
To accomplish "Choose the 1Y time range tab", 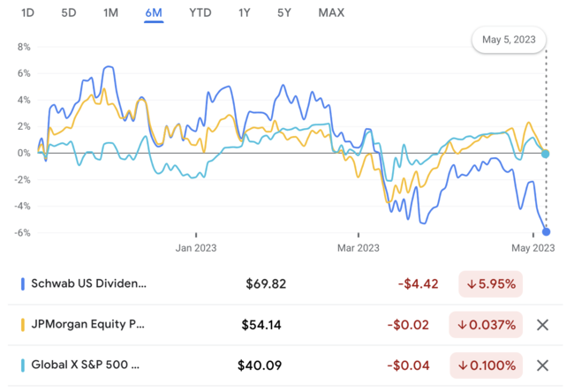I will (x=244, y=13).
